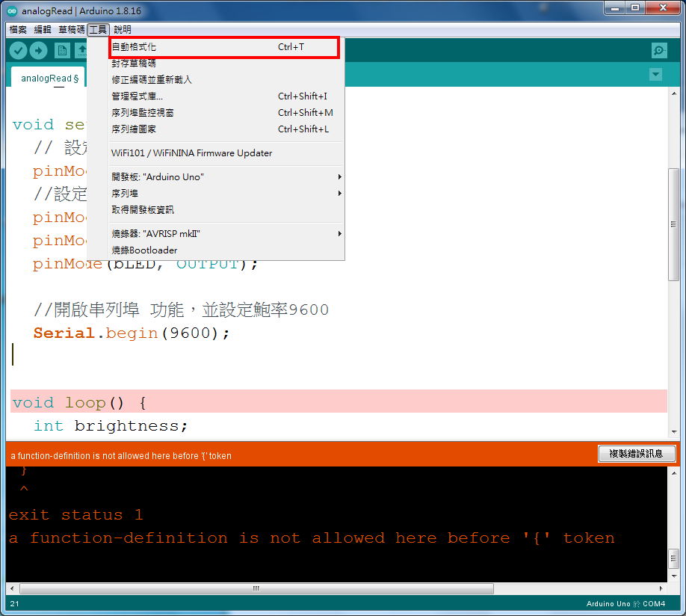Select 自動格式化 menu entry
Image resolution: width=686 pixels, height=616 pixels.
[x=224, y=47]
